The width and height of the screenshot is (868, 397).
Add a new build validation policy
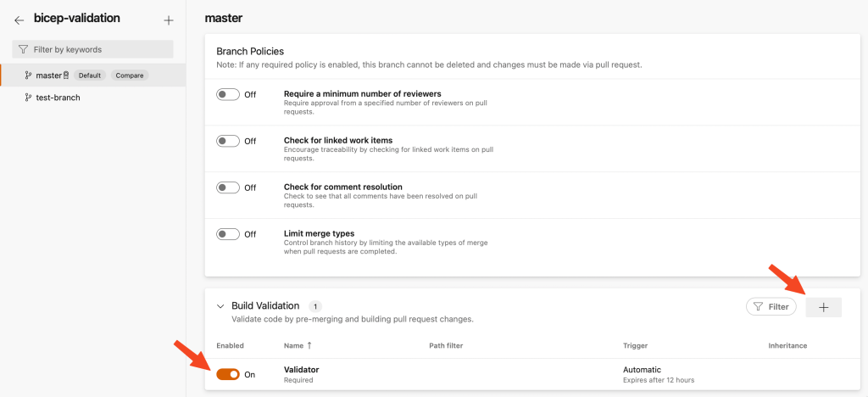coord(823,307)
